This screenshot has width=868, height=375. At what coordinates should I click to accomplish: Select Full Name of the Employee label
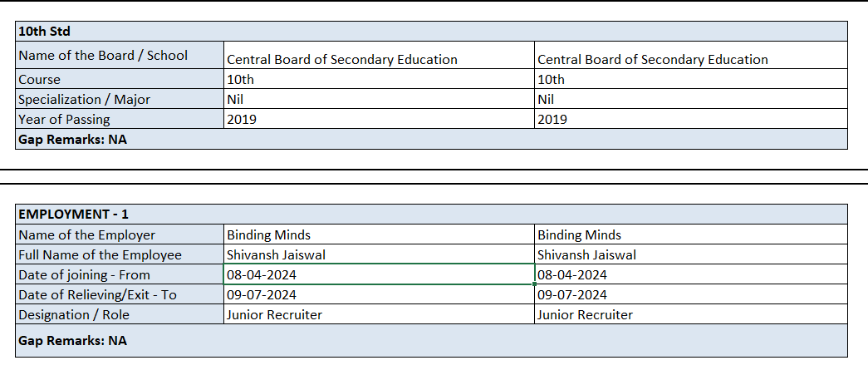(x=100, y=255)
